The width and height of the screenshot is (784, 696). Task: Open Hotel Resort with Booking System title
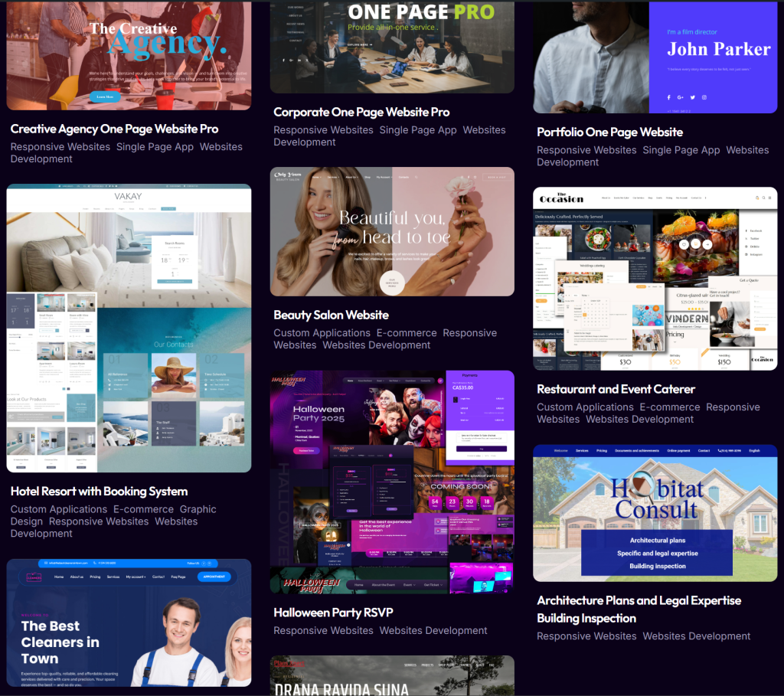point(99,491)
